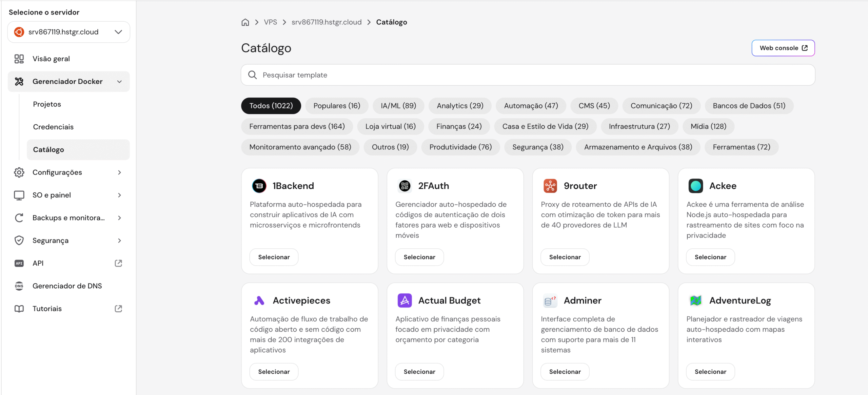Select the 9router template
868x395 pixels.
tap(565, 257)
